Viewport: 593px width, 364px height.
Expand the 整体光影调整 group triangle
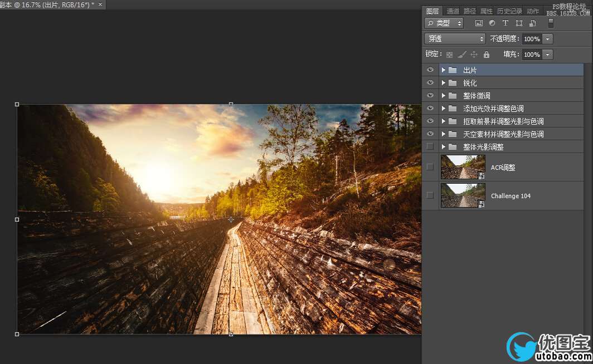[x=443, y=147]
